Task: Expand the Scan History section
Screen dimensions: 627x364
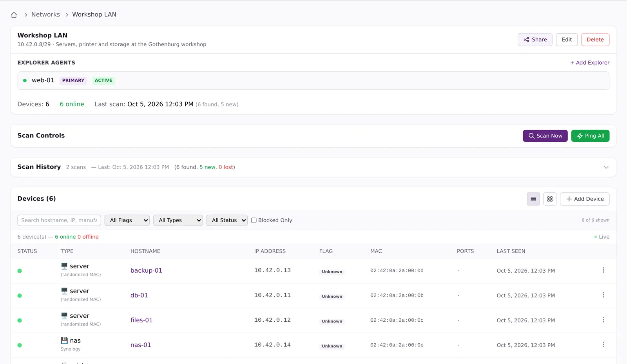Action: [606, 167]
